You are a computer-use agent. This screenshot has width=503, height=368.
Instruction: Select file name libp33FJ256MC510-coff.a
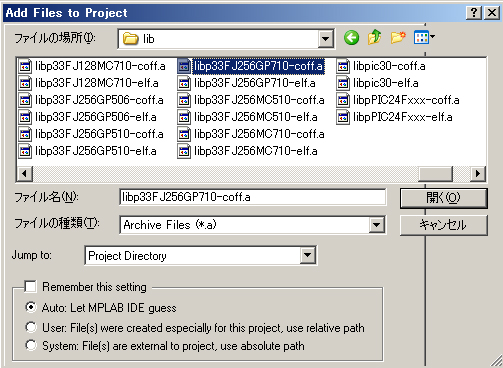259,100
